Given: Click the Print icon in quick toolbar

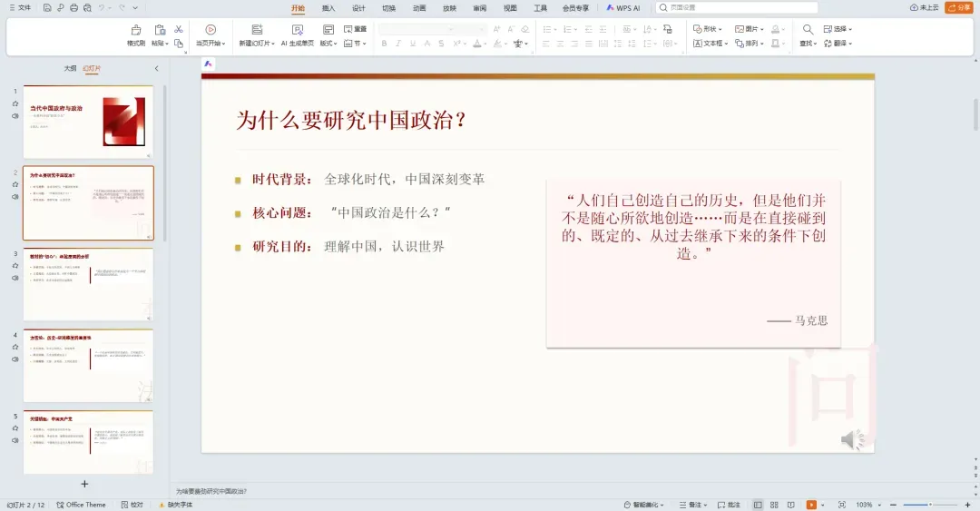Looking at the screenshot, I should tap(73, 8).
